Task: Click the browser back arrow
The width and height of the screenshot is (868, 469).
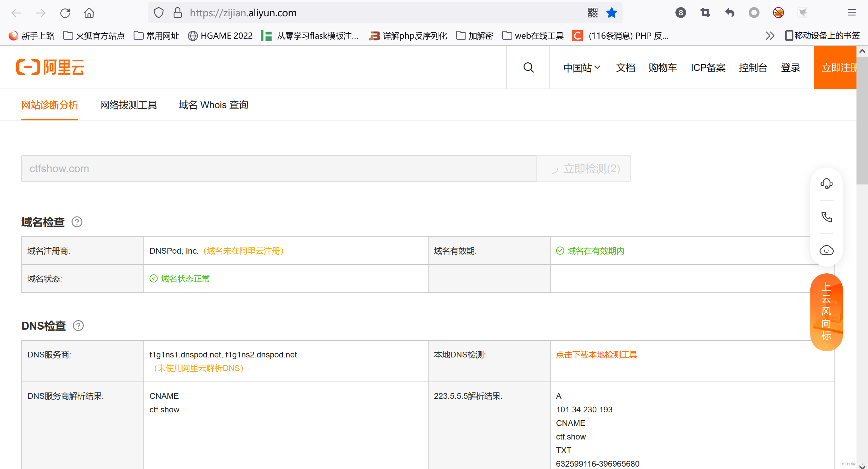Action: pyautogui.click(x=16, y=13)
